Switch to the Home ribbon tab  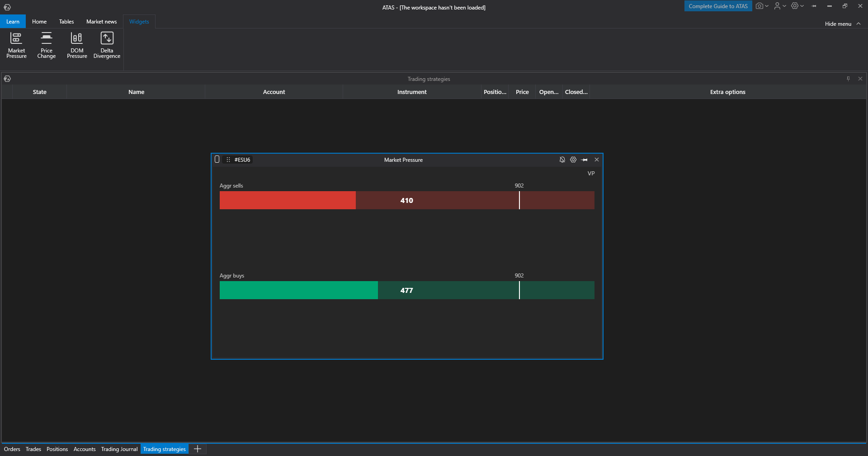click(39, 21)
